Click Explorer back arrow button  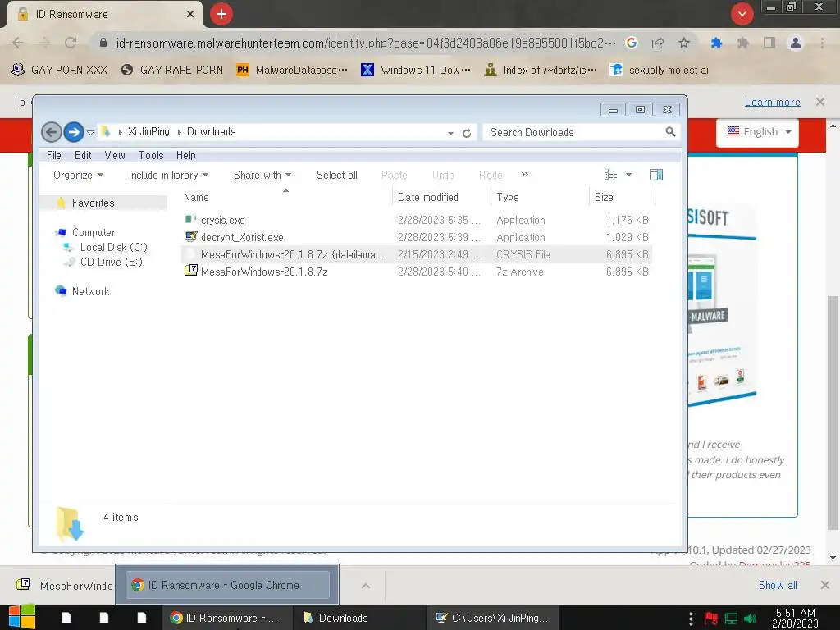[x=52, y=132]
